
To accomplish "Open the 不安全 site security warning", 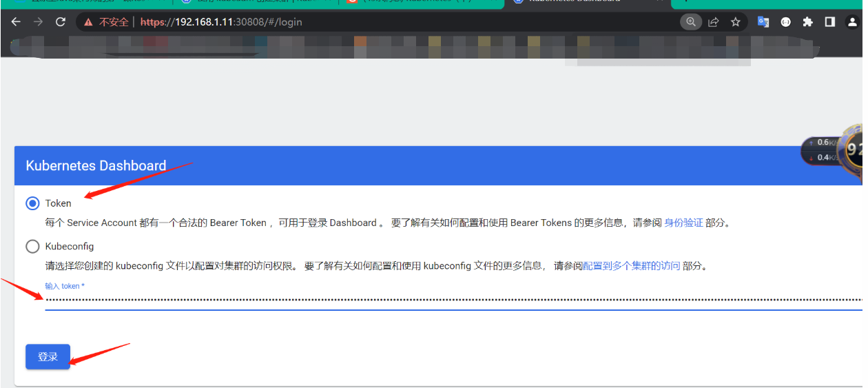I will coord(106,22).
